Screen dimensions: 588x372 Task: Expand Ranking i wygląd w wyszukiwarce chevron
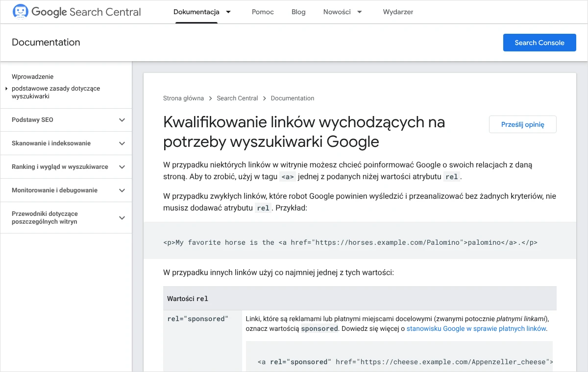click(122, 167)
